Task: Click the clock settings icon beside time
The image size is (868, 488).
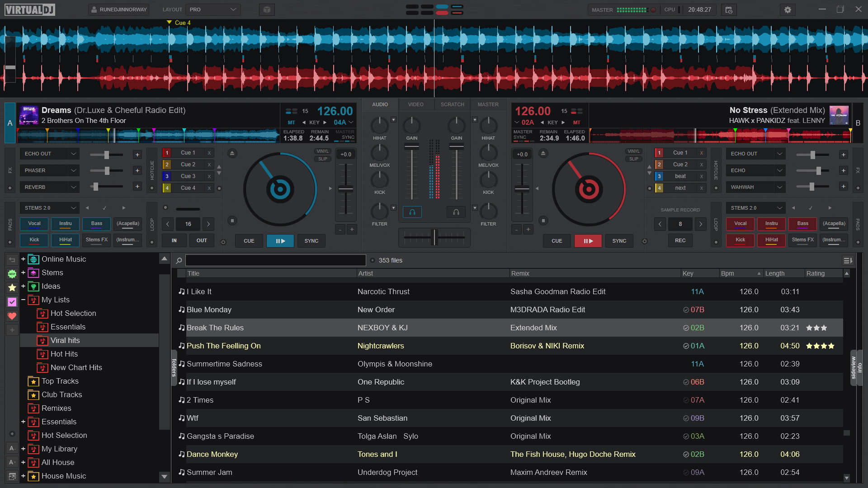Action: pyautogui.click(x=728, y=9)
